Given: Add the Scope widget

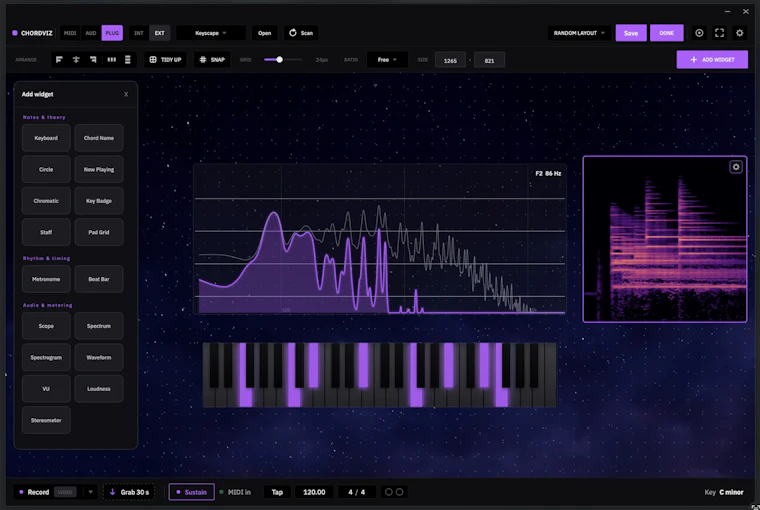Looking at the screenshot, I should [x=46, y=326].
